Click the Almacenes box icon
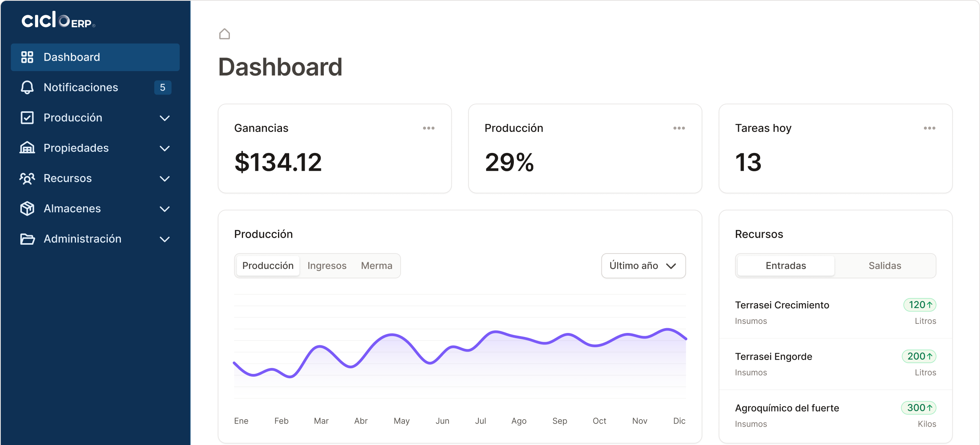 pyautogui.click(x=27, y=209)
